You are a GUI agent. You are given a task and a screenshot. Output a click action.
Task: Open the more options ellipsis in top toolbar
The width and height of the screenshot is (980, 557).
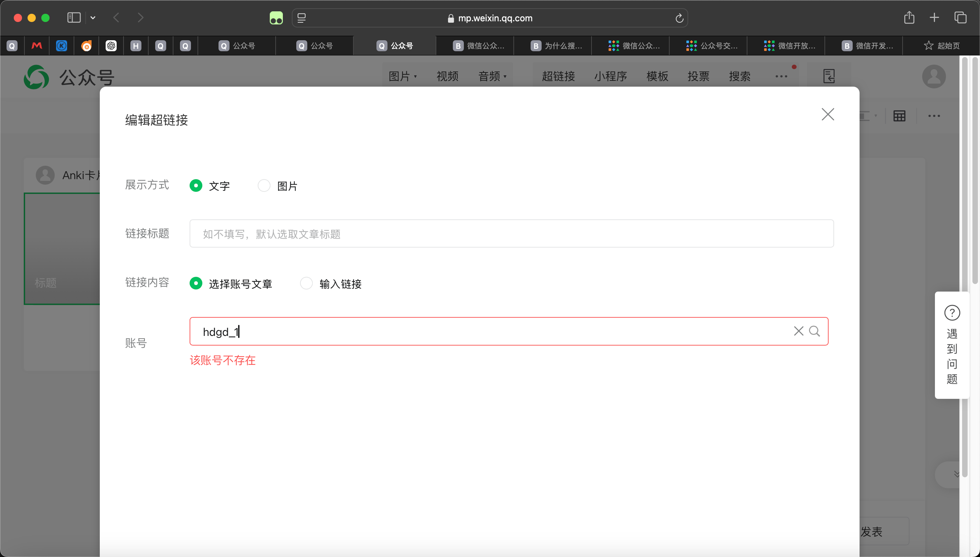(781, 76)
